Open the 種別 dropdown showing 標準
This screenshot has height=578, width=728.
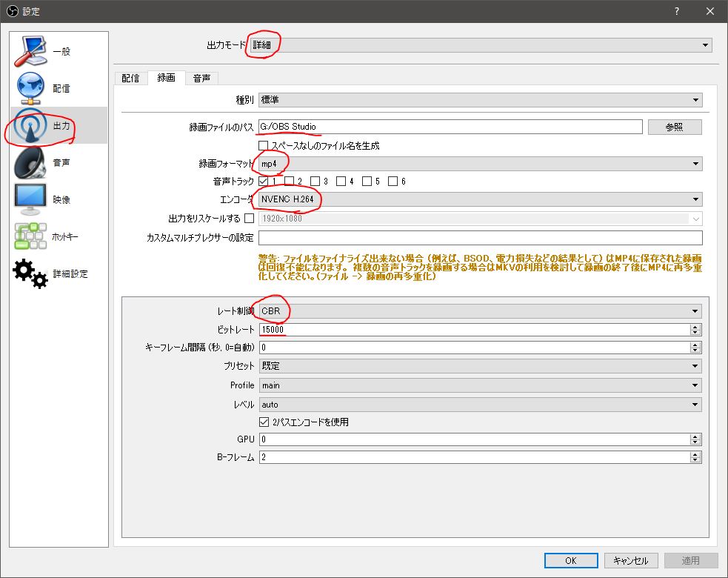point(480,99)
